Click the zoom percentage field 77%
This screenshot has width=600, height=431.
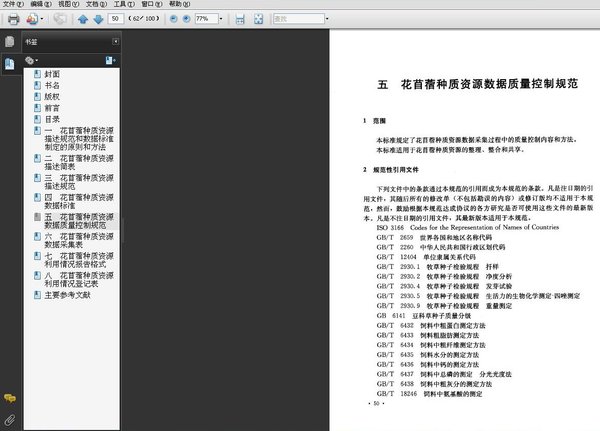[207, 18]
